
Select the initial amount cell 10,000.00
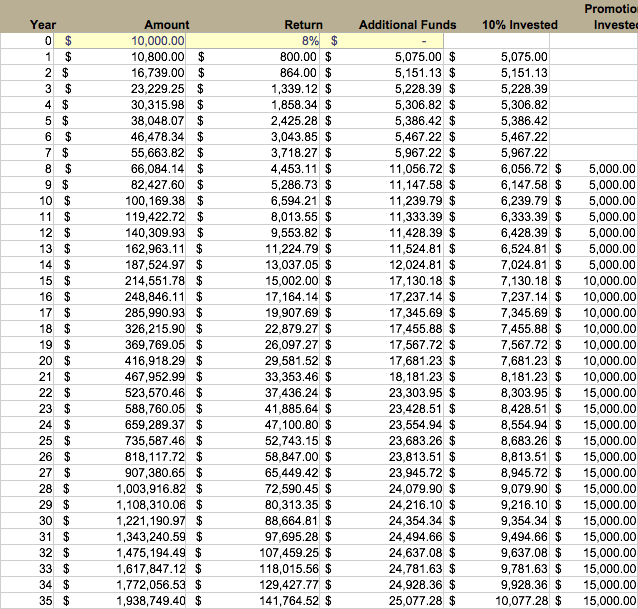[120, 41]
